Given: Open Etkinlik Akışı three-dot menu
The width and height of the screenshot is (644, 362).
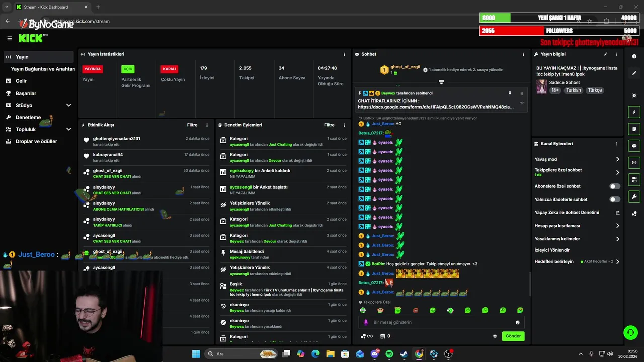Looking at the screenshot, I should tap(207, 125).
